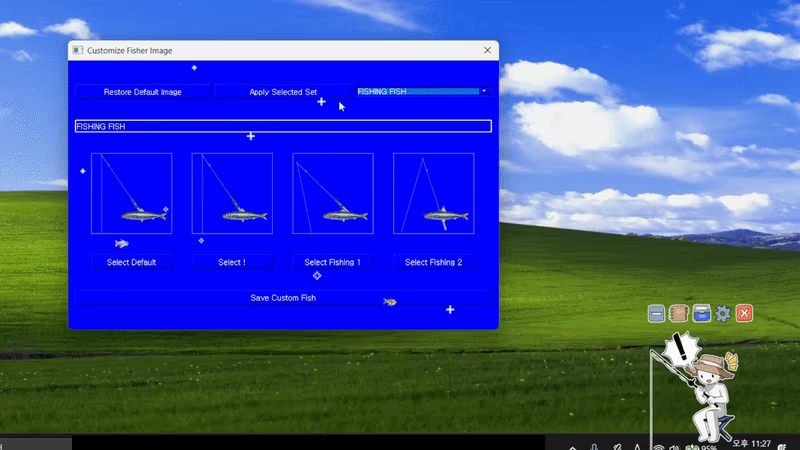Click the minimize icon above the fisher

click(657, 313)
